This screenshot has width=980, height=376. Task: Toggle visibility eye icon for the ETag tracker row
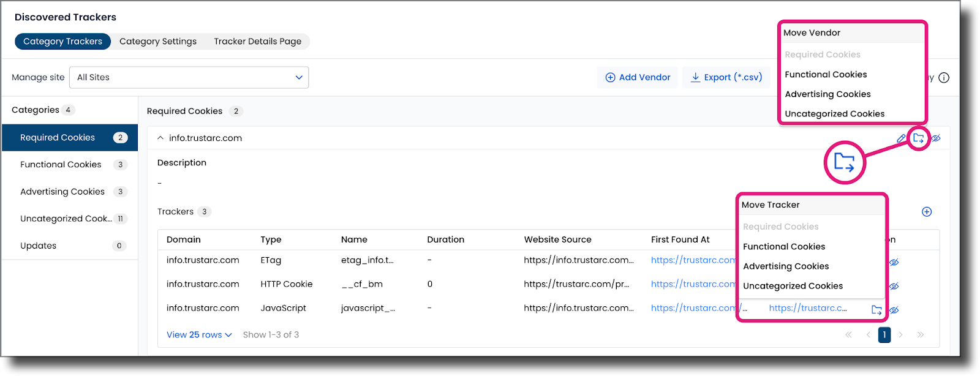click(894, 262)
